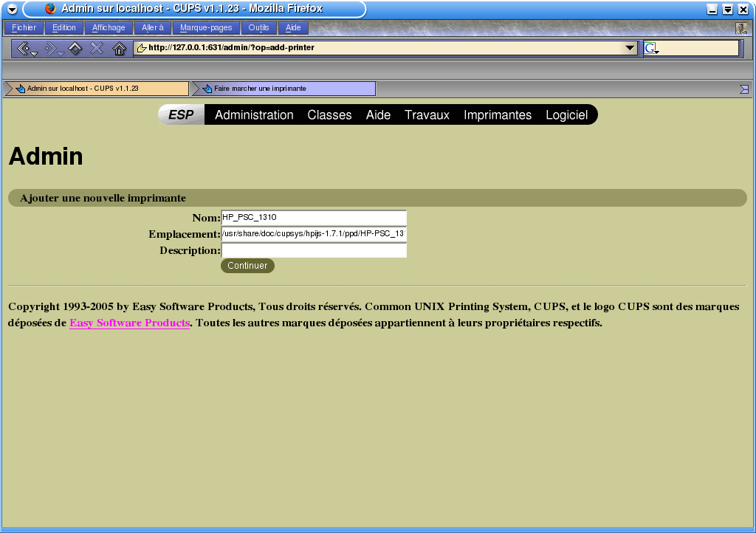The height and width of the screenshot is (533, 756).
Task: Click the Nom field containing HP_PSC_1310
Action: [314, 218]
